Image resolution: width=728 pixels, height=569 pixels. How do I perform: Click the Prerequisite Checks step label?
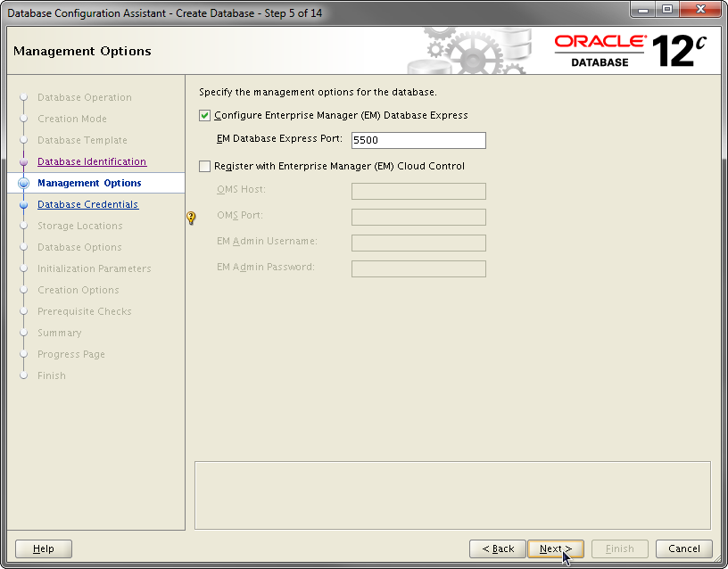click(x=85, y=311)
